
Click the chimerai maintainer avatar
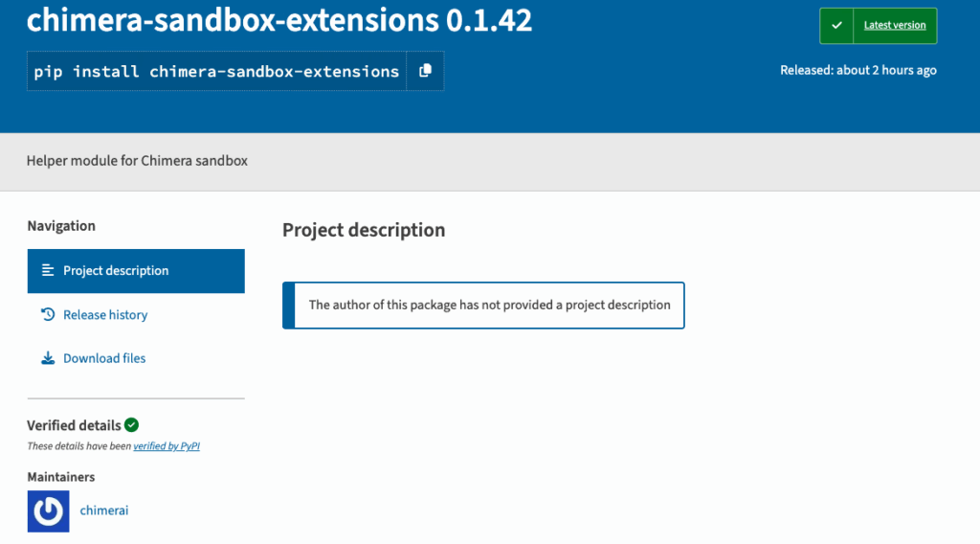48,511
